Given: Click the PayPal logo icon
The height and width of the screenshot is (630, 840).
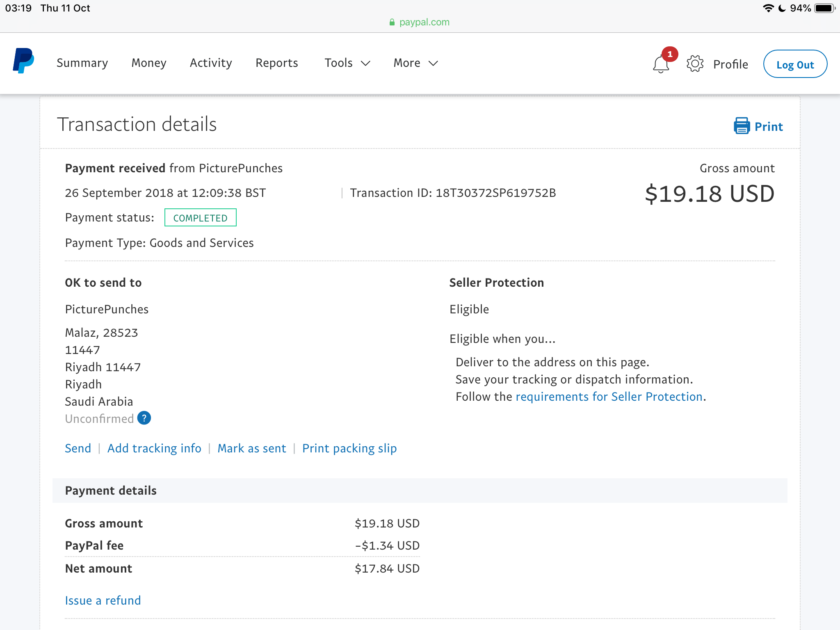Looking at the screenshot, I should (23, 61).
